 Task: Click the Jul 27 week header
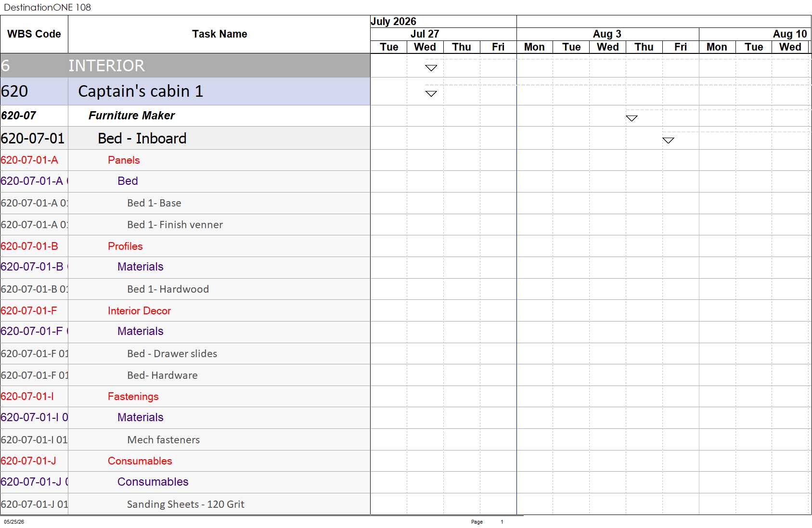(x=425, y=34)
